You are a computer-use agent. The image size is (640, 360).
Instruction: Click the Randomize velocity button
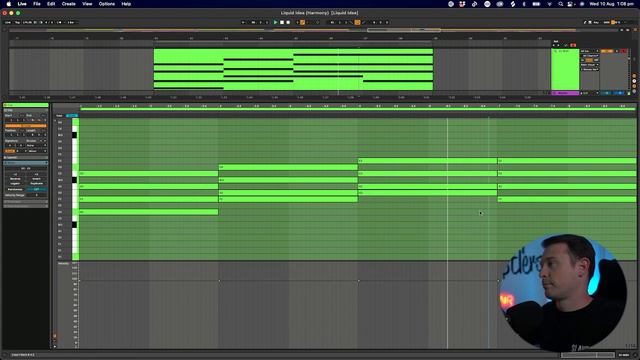point(15,189)
